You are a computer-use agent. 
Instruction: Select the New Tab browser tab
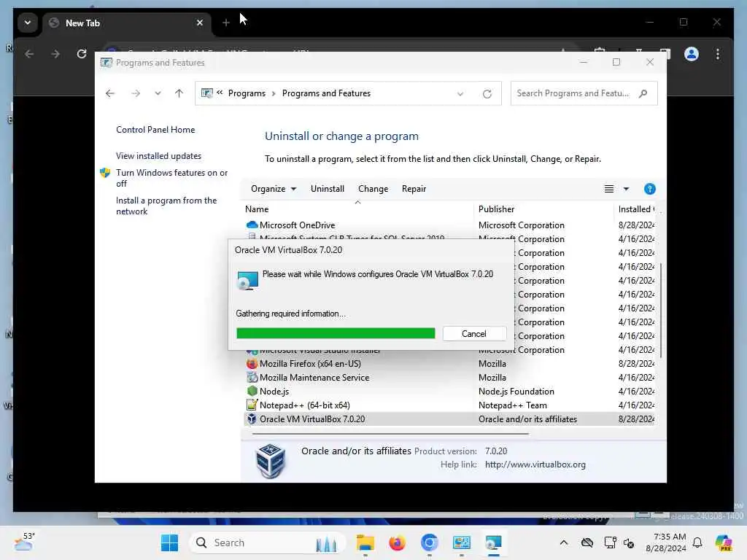coord(127,23)
